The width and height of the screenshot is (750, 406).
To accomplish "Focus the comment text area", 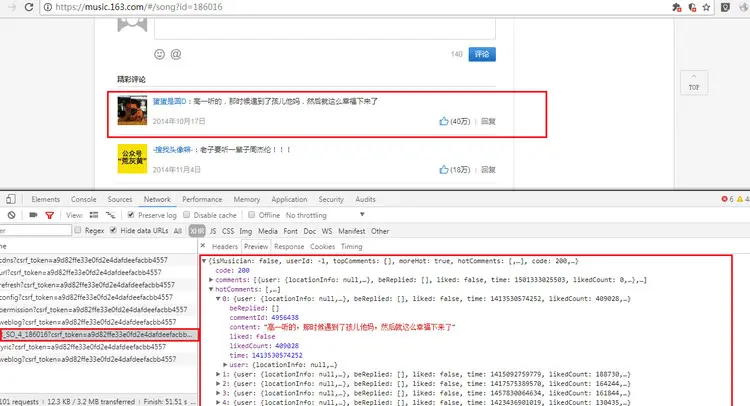I will (325, 29).
